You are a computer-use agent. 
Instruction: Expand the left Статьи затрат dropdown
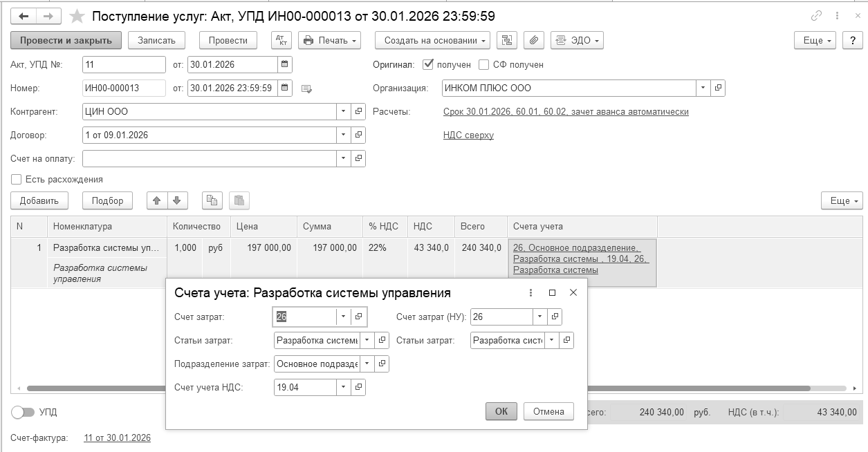pos(367,340)
